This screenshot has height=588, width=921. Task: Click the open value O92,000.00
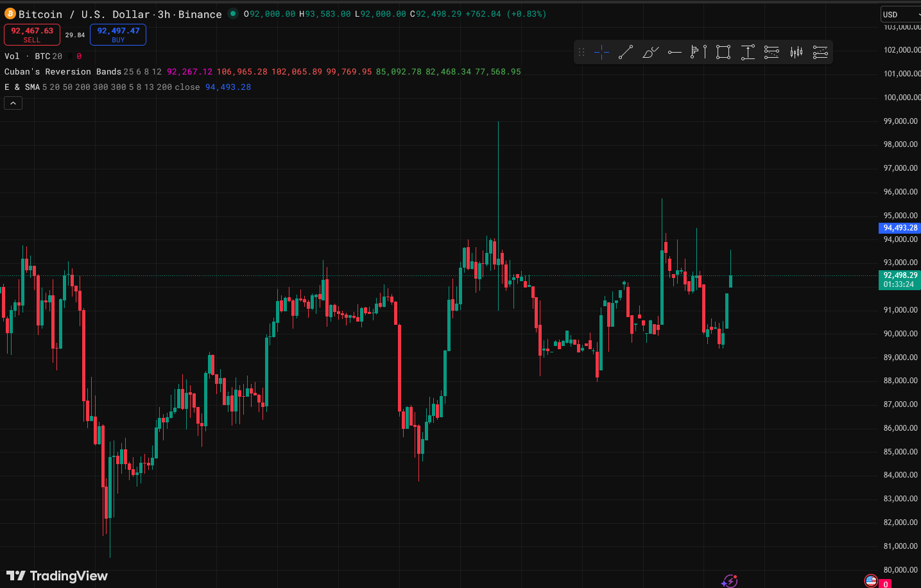(x=270, y=14)
